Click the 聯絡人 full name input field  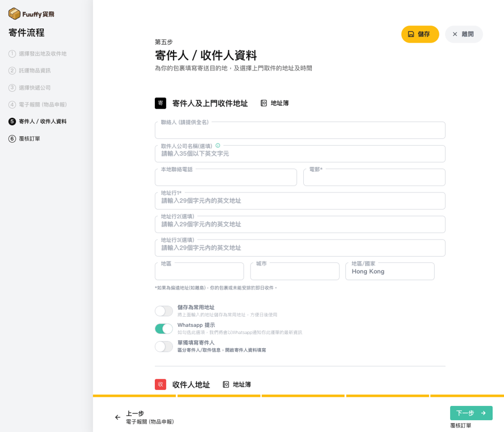click(x=300, y=131)
